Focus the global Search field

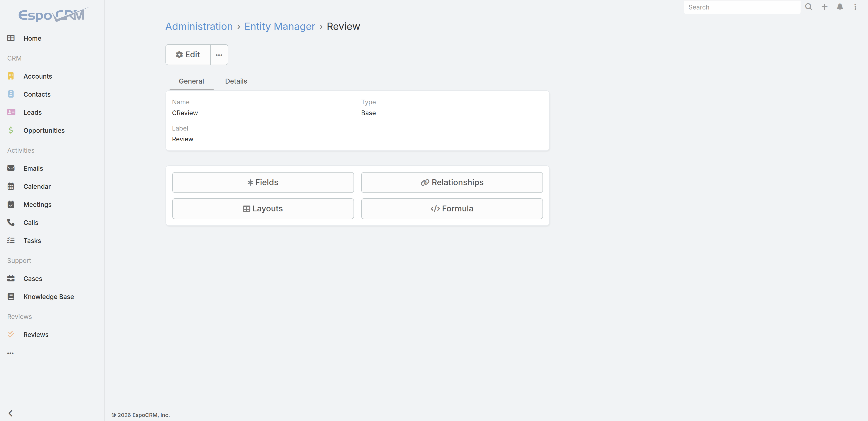pos(742,7)
